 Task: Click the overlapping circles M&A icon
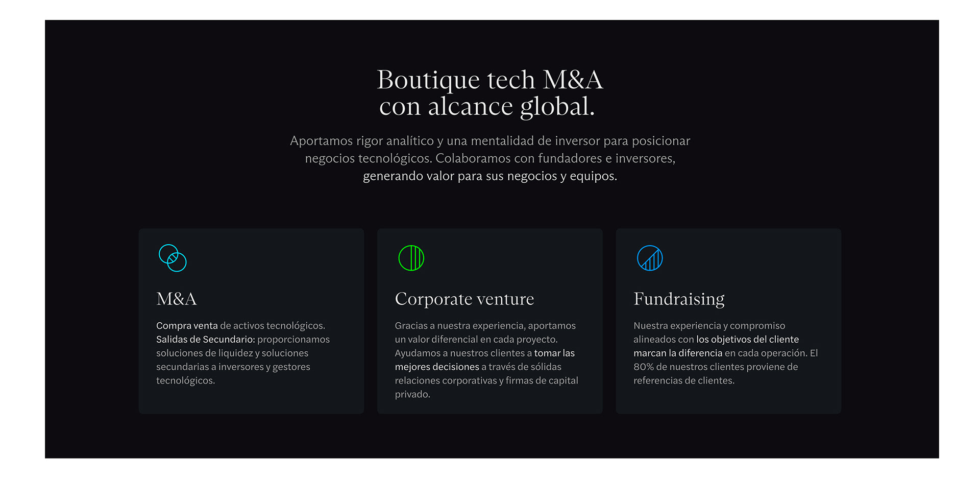[173, 258]
